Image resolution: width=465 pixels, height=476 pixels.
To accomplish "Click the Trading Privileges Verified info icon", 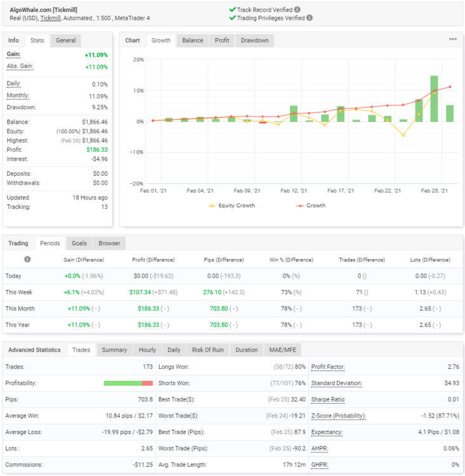I will pos(309,18).
